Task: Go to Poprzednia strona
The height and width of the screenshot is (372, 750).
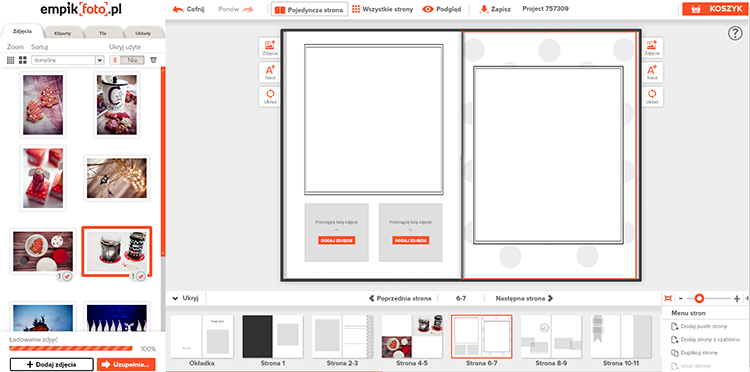Action: pos(400,298)
